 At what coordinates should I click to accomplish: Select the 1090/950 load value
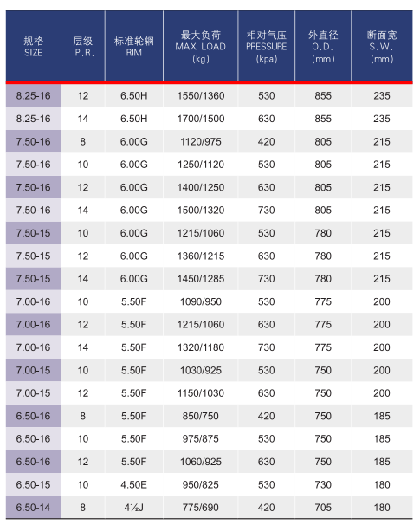[200, 301]
